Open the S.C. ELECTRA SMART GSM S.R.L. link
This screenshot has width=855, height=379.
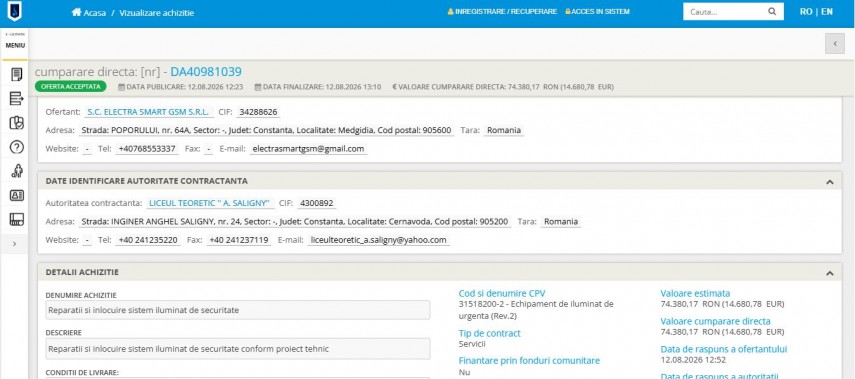[148, 112]
